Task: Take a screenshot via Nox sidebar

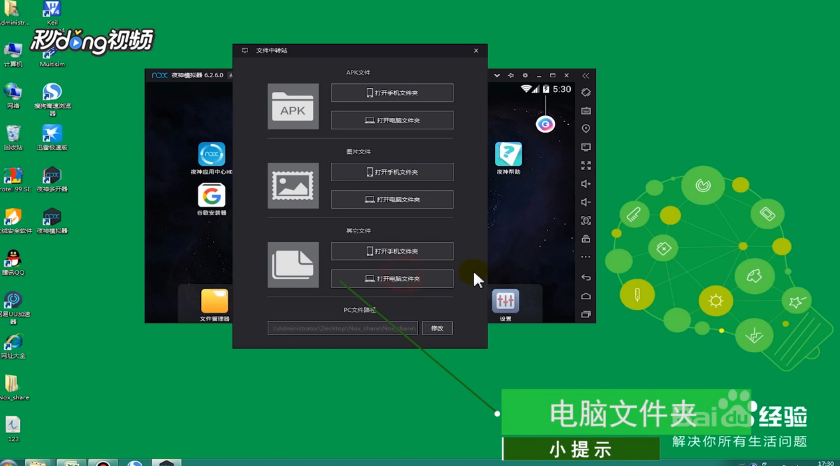Action: (586, 221)
